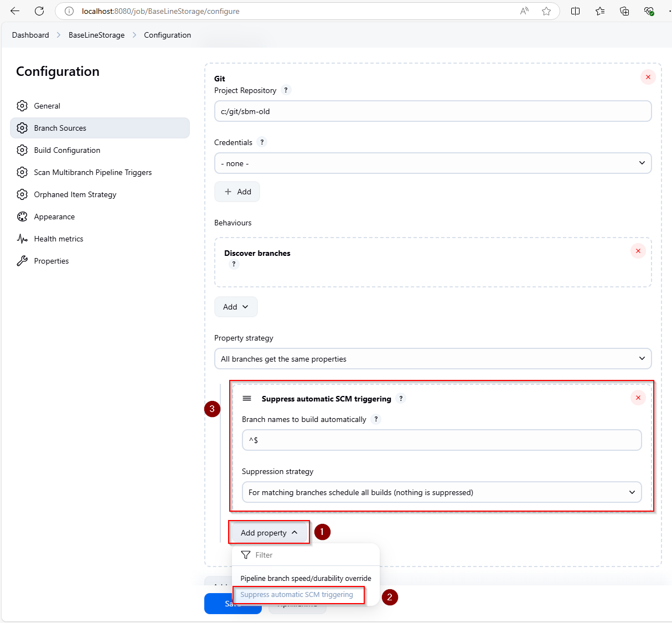This screenshot has height=623, width=672.
Task: Open help for Credentials field
Action: (x=262, y=142)
